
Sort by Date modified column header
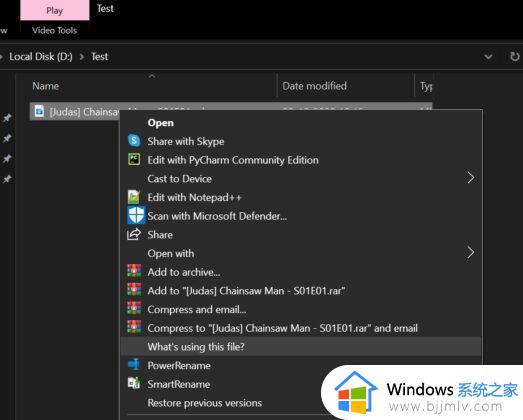tap(315, 86)
